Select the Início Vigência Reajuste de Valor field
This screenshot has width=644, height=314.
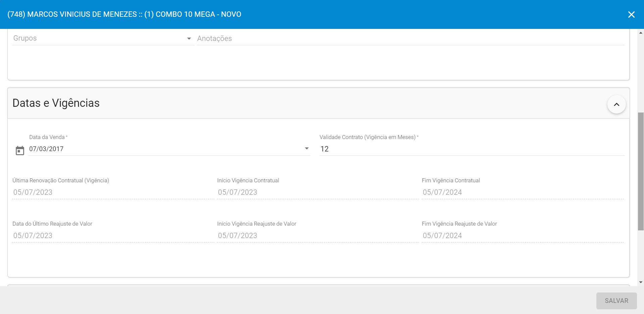(317, 236)
